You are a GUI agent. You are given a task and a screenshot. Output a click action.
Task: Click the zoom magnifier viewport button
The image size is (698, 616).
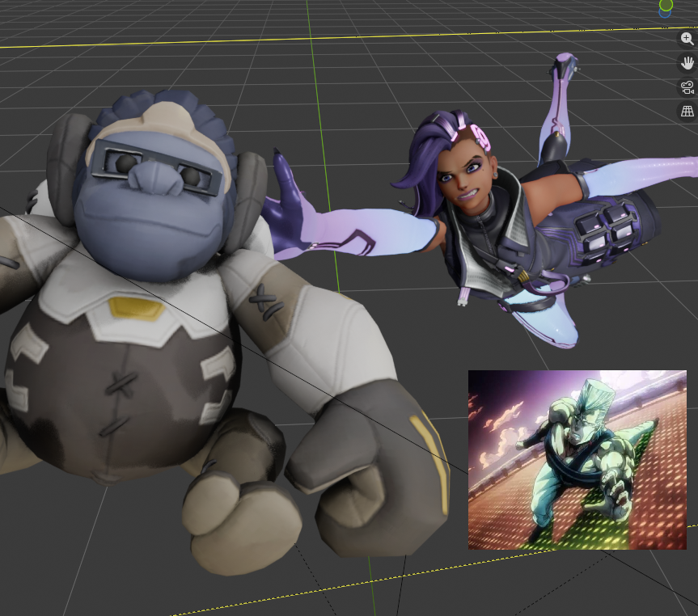point(687,39)
